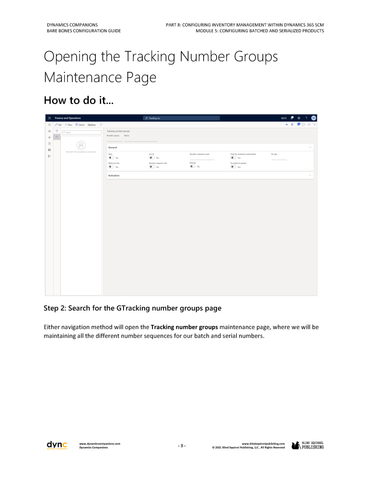Image resolution: width=371 pixels, height=480 pixels.
Task: Click the Activation fast tab header
Action: tap(210, 175)
